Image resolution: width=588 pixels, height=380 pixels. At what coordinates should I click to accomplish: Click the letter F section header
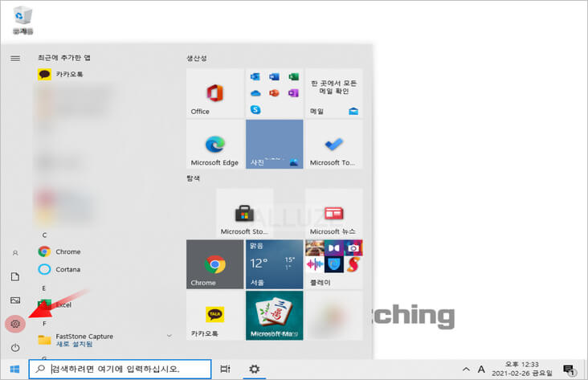pyautogui.click(x=44, y=323)
